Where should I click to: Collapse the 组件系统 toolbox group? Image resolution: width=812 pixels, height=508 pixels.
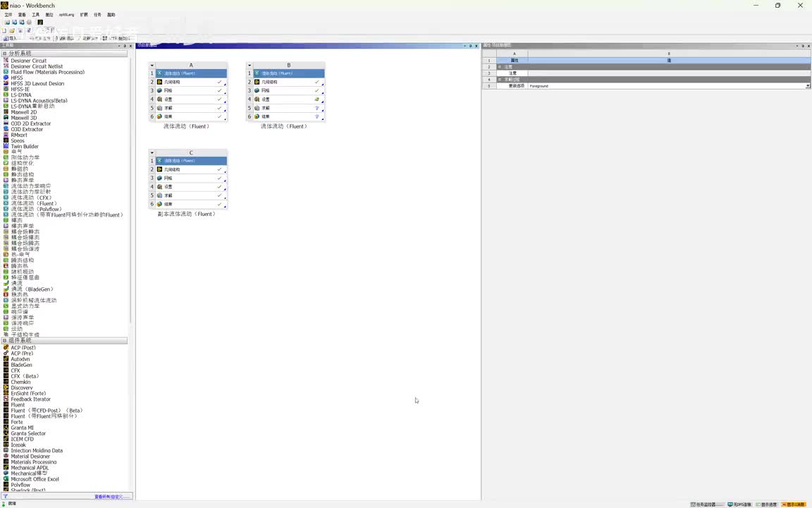4,341
